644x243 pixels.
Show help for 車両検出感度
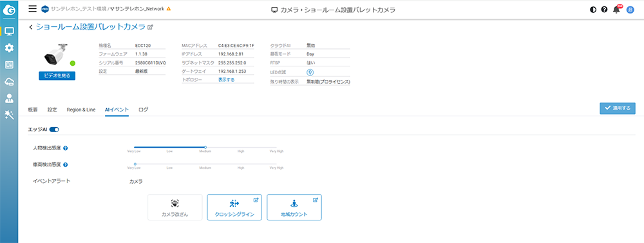pyautogui.click(x=65, y=165)
